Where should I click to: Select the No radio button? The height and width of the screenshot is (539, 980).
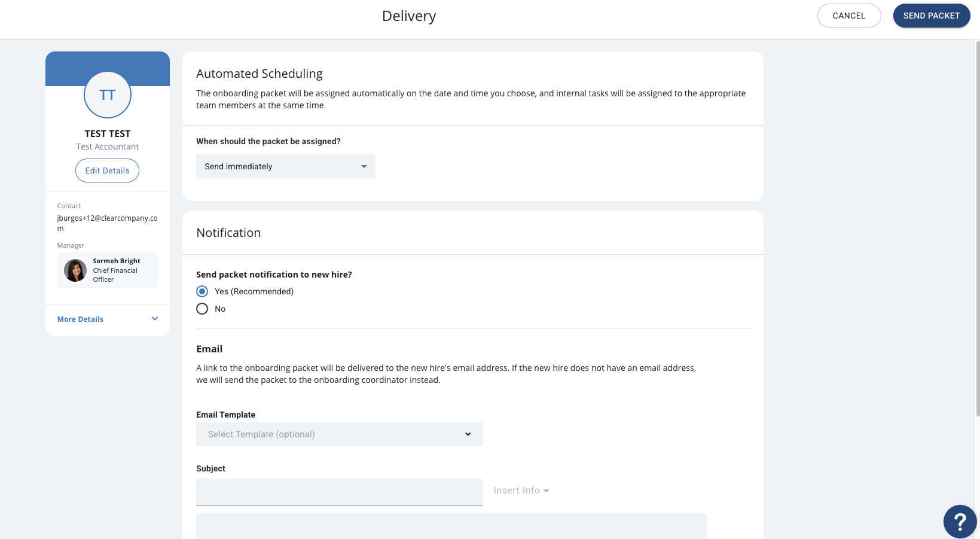(202, 309)
